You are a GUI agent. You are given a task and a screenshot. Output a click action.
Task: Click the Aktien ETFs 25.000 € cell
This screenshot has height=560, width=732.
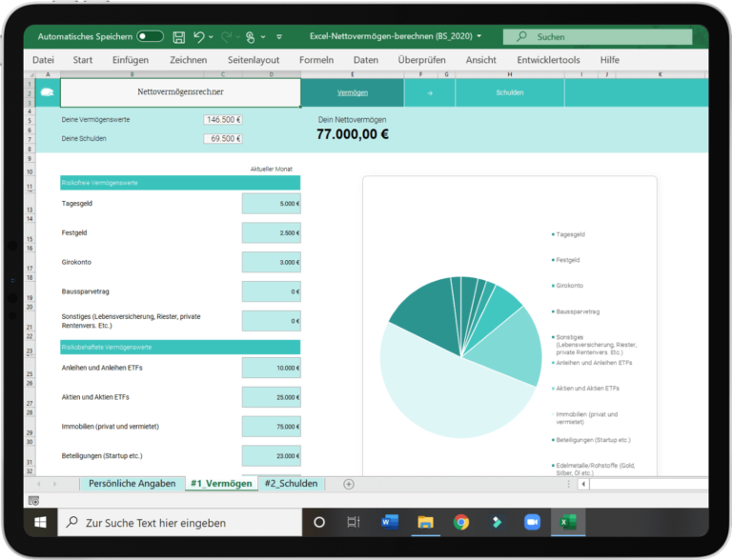pos(272,397)
